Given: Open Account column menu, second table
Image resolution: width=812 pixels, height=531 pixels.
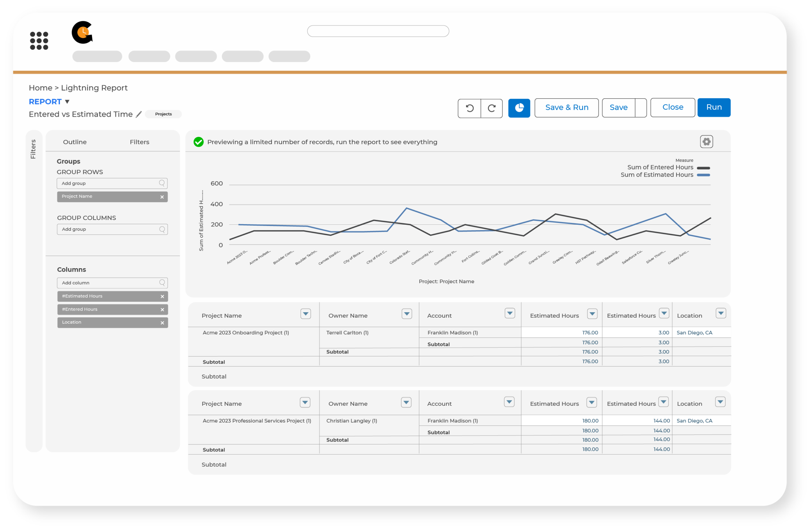Looking at the screenshot, I should coord(509,402).
